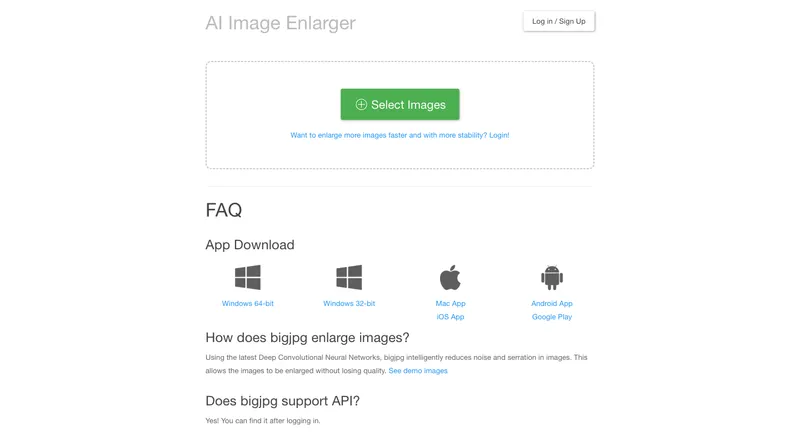800x433 pixels.
Task: Click the green Select Images button
Action: coord(400,105)
